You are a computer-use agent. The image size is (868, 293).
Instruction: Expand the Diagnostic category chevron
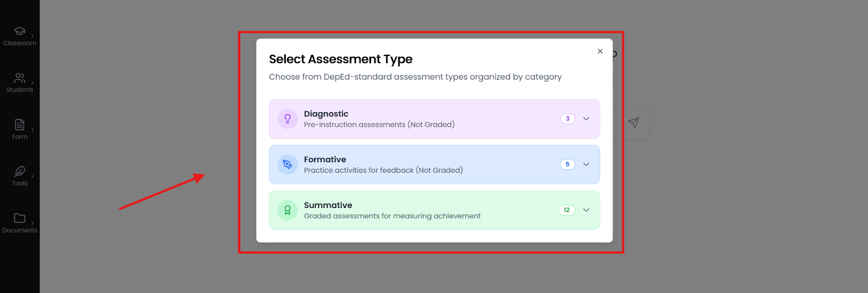click(x=586, y=119)
